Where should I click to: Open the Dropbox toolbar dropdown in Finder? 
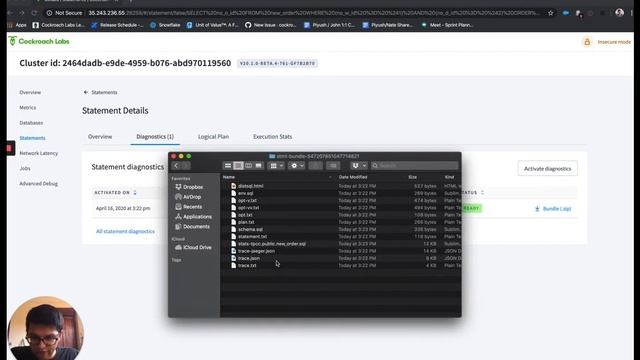point(359,166)
